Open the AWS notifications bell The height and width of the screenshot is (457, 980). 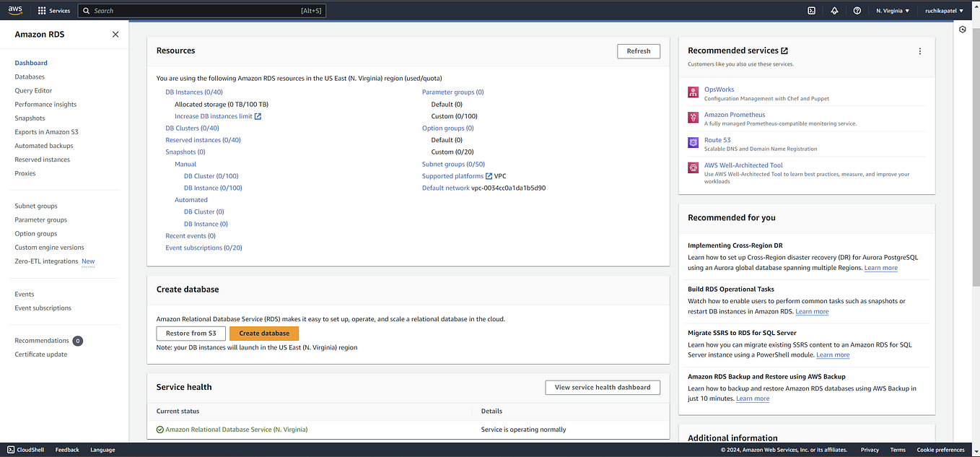834,10
